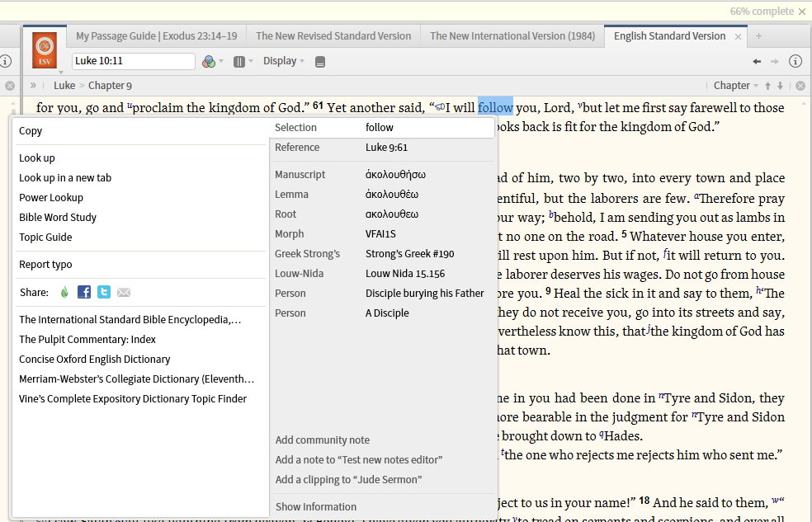This screenshot has width=812, height=522.
Task: Click the Luke 10:11 reference box
Action: pos(133,61)
